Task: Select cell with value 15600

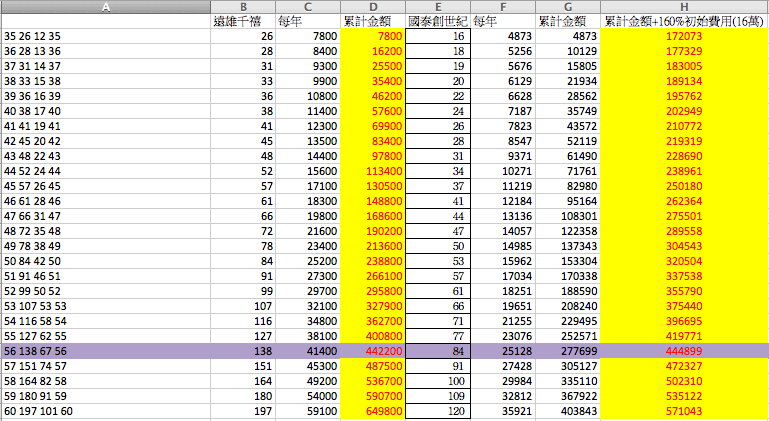Action: (x=308, y=171)
